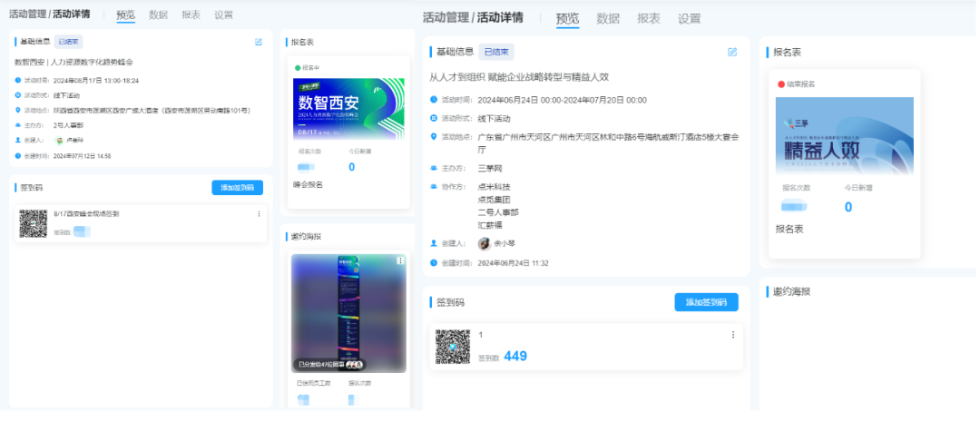Click the QR code for 8/17西安峰会现场签到
The image size is (980, 422).
pos(34,223)
